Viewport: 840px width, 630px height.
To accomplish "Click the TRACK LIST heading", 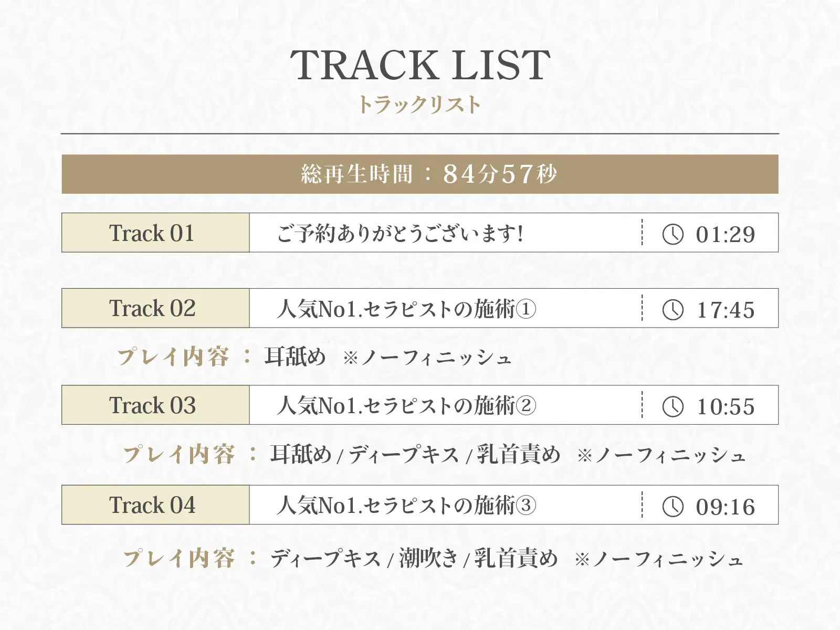I will click(x=420, y=65).
